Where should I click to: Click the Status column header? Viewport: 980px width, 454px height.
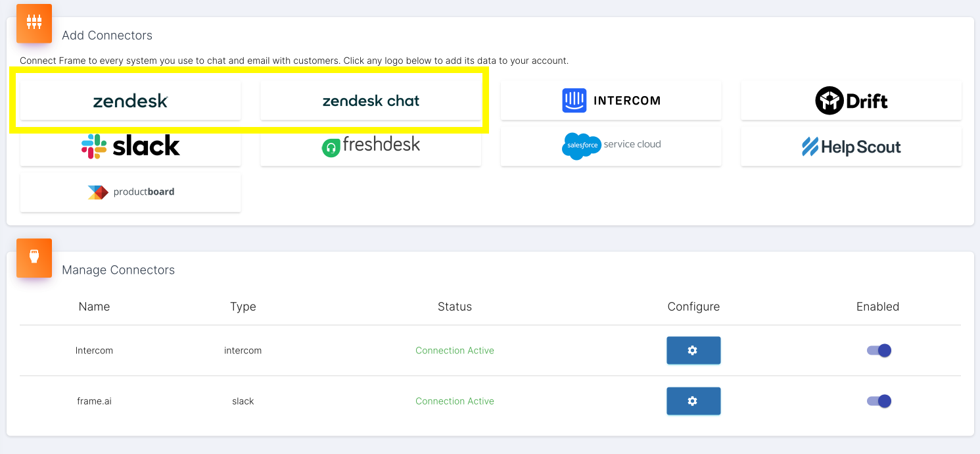tap(455, 307)
